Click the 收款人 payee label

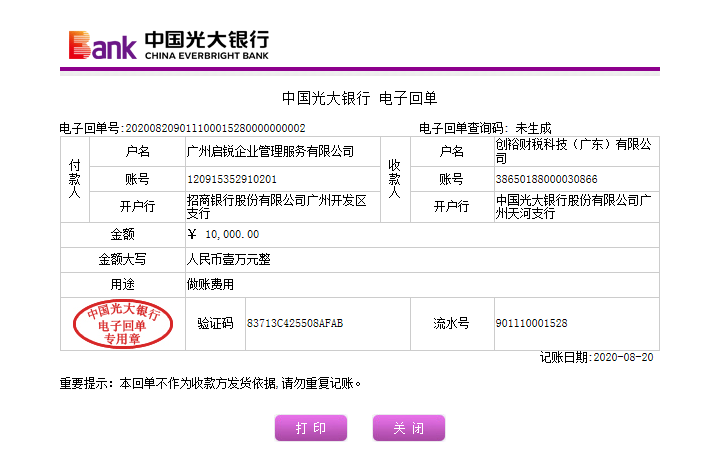pyautogui.click(x=395, y=179)
